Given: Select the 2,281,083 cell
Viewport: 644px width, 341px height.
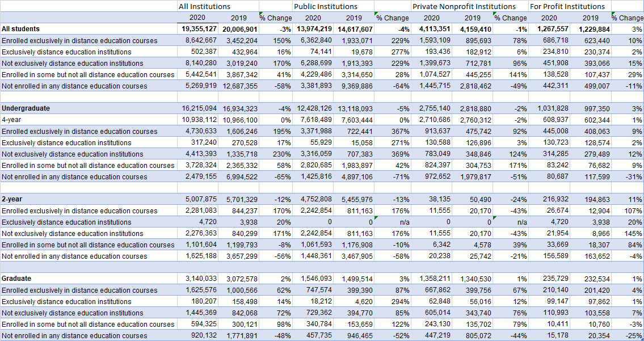Looking at the screenshot, I should 197,211.
